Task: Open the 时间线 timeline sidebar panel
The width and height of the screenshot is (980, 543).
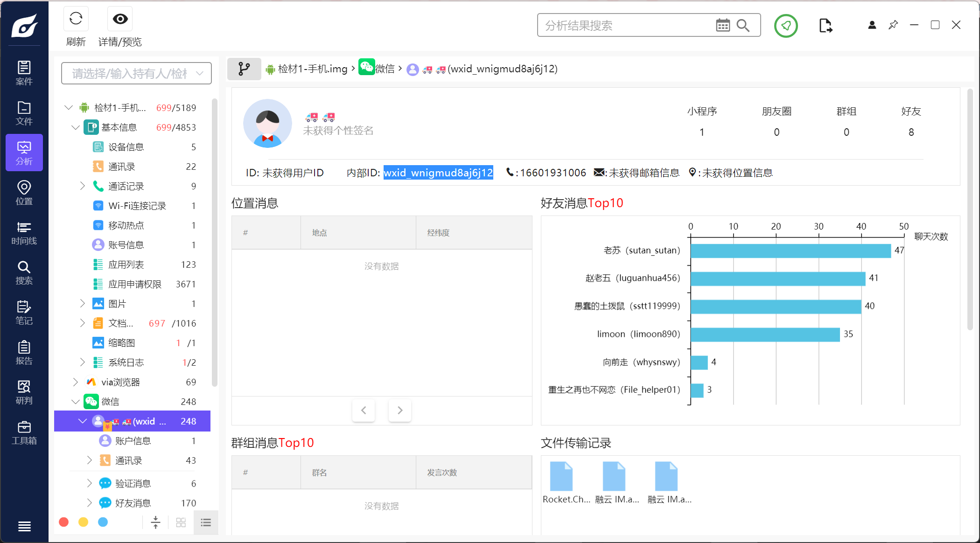Action: point(24,233)
